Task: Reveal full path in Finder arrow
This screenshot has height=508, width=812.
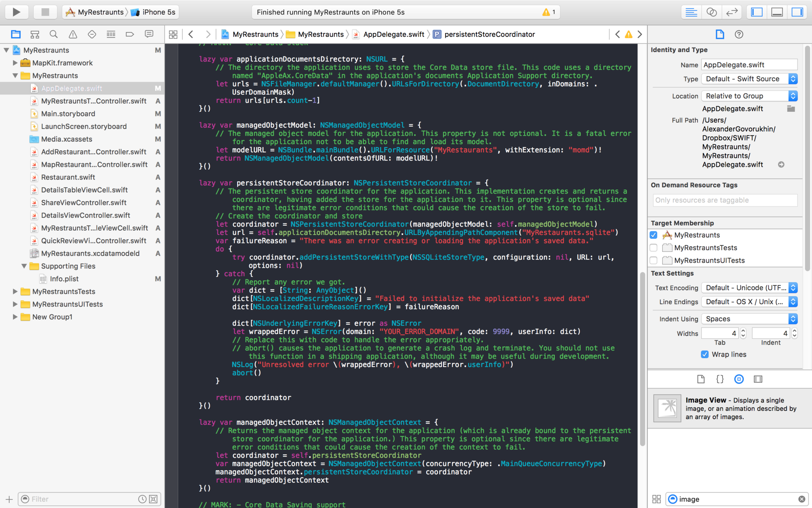Action: [x=781, y=165]
